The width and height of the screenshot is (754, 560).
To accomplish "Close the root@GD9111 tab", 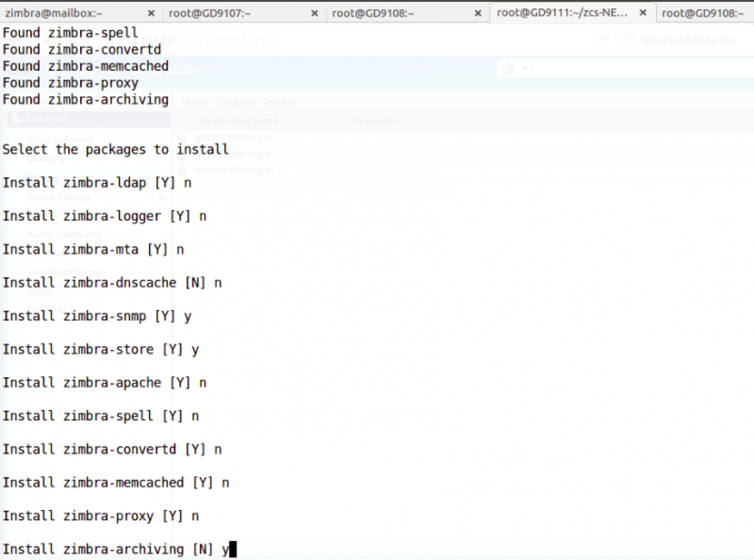I will 643,13.
